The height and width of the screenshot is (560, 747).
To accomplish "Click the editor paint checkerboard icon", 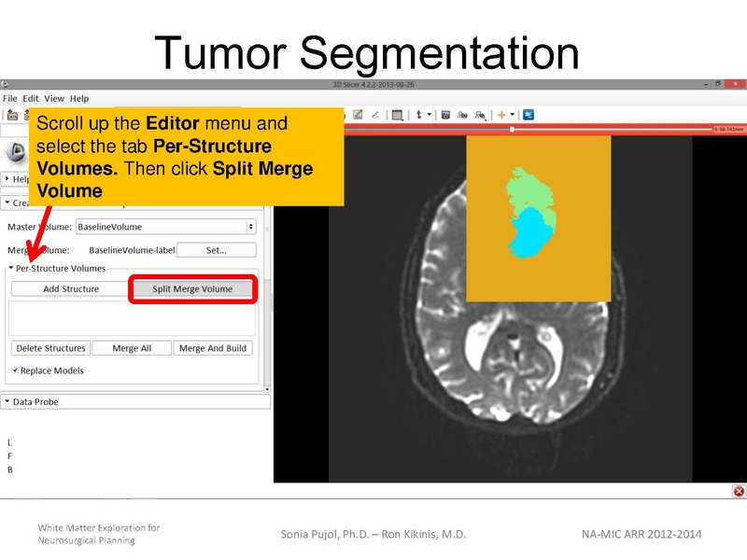I will (x=359, y=115).
